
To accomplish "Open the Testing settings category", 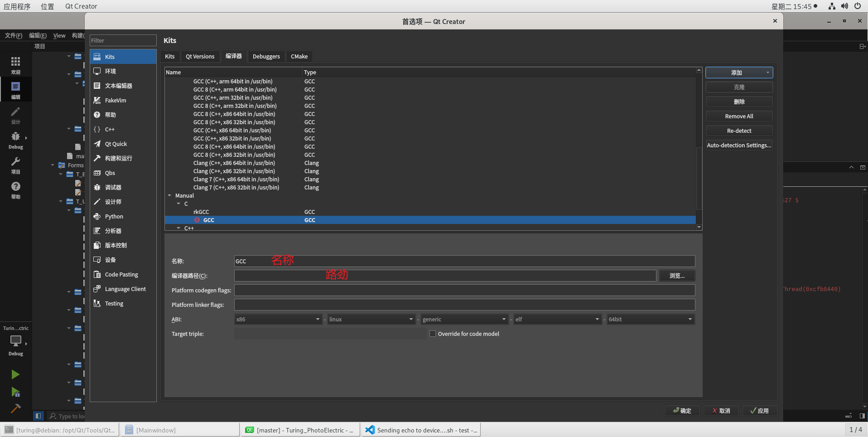I will click(123, 303).
